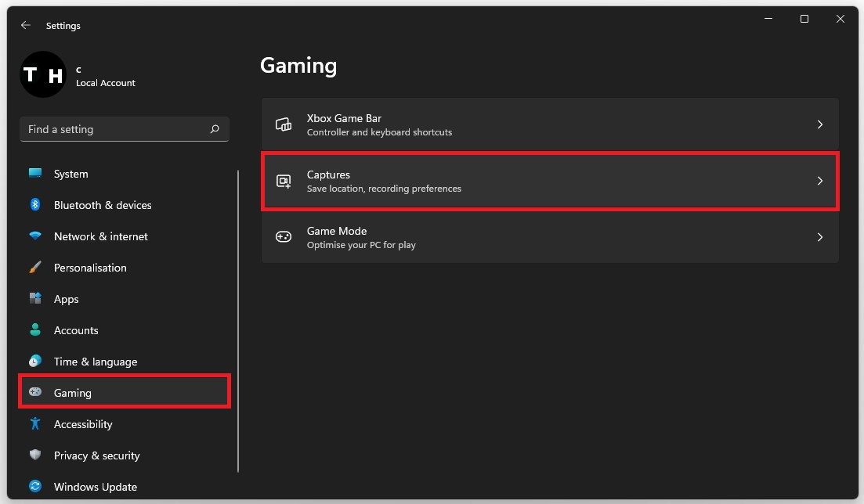Click the Find a setting search box
This screenshot has height=504, width=864.
pos(114,129)
